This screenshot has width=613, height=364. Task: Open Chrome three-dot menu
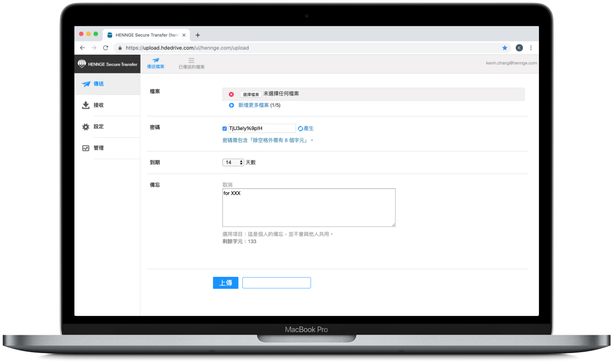point(531,48)
